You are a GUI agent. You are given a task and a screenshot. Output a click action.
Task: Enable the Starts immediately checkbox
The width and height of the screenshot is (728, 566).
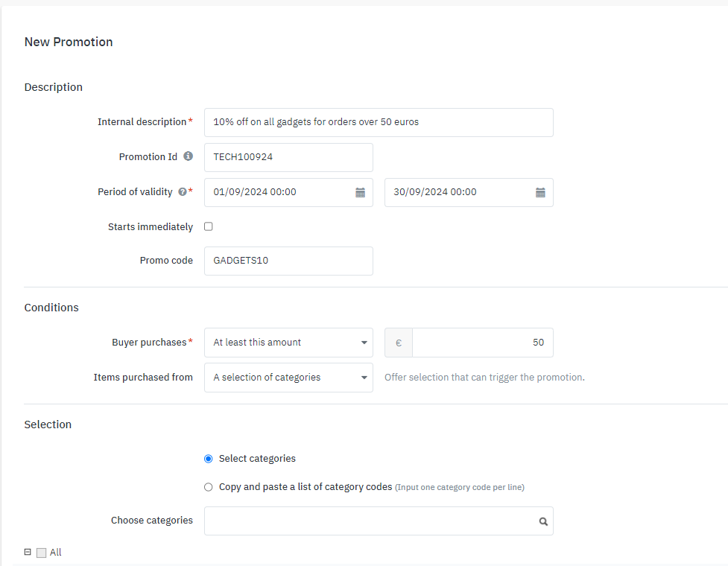point(209,226)
